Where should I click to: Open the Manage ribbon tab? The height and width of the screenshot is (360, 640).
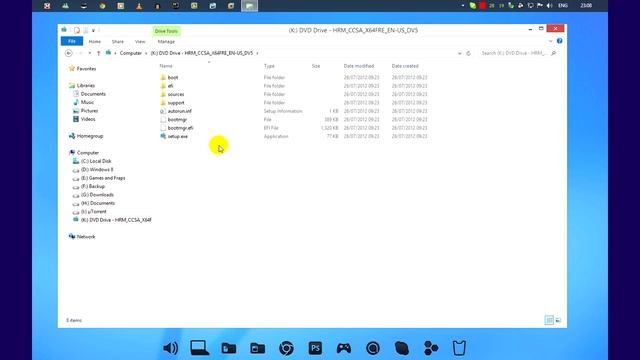166,42
